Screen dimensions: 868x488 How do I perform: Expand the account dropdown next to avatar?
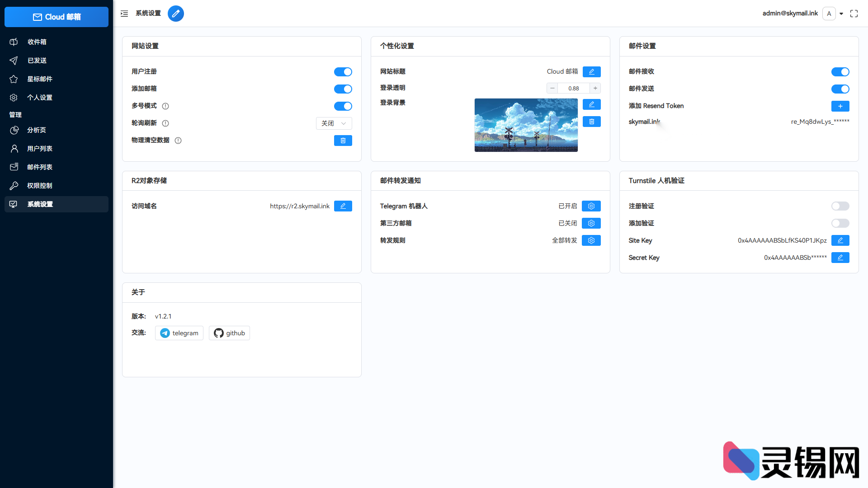pos(841,14)
